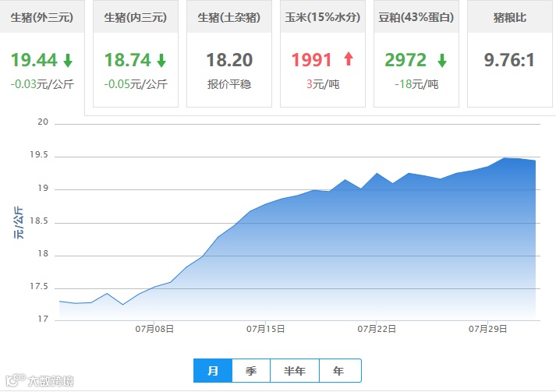Click the red up arrow beside 1991
The image size is (556, 392).
349,58
